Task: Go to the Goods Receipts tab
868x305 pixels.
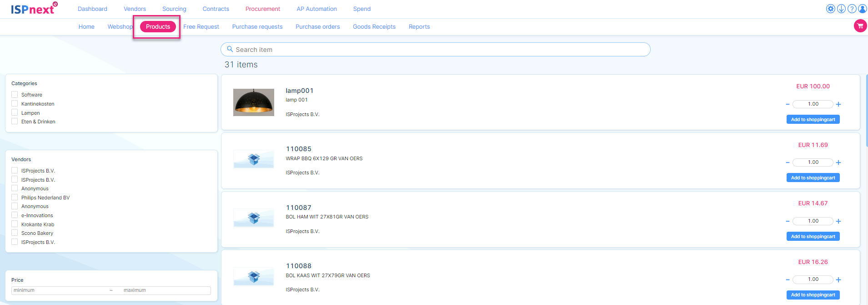Action: pyautogui.click(x=374, y=27)
